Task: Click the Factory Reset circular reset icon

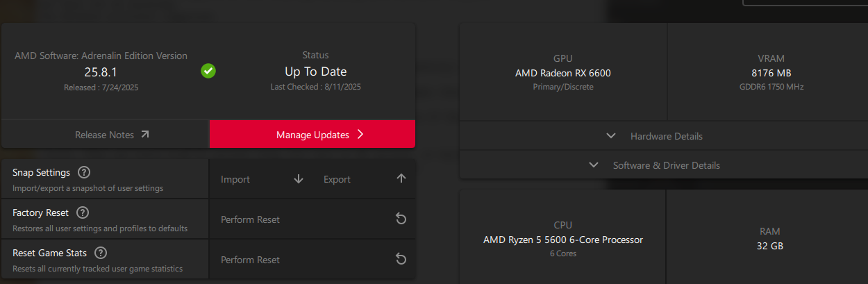Action: [401, 219]
